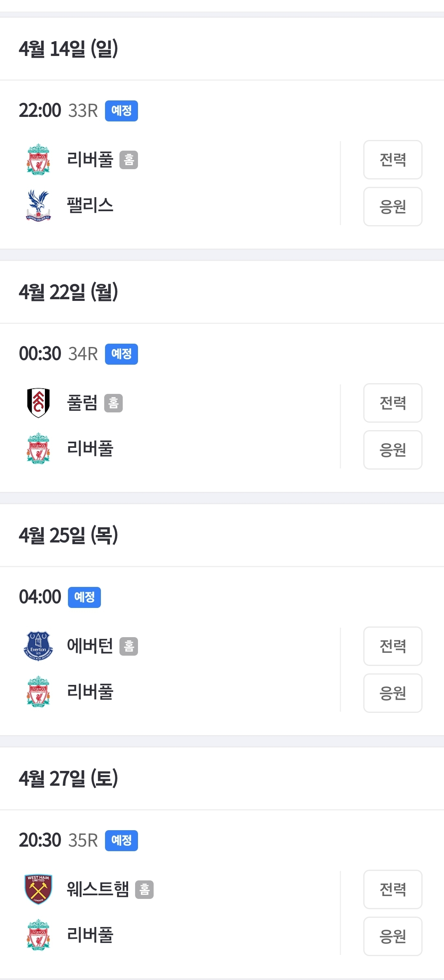This screenshot has height=980, width=444.
Task: Open 전력 for the Everton vs Liverpool match
Action: pyautogui.click(x=393, y=646)
